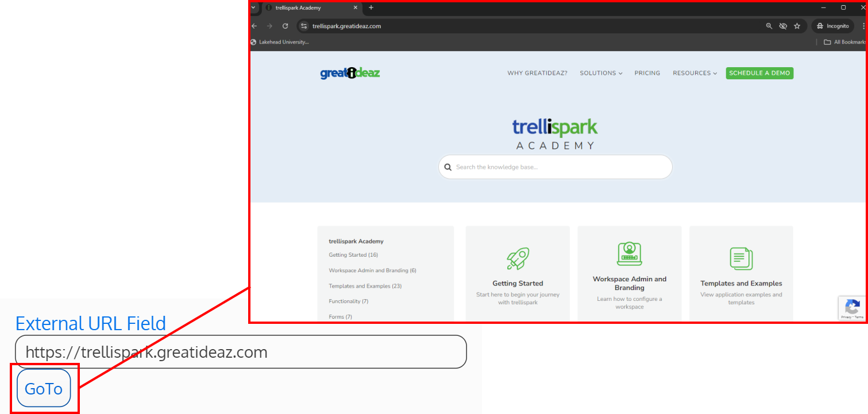Reload the page with the refresh icon
The image size is (868, 414).
[285, 26]
